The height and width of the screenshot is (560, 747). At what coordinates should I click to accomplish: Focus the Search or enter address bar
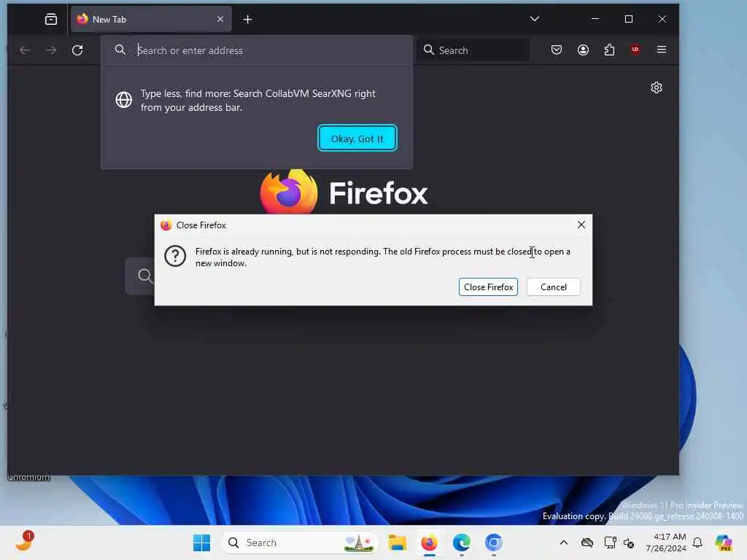258,50
